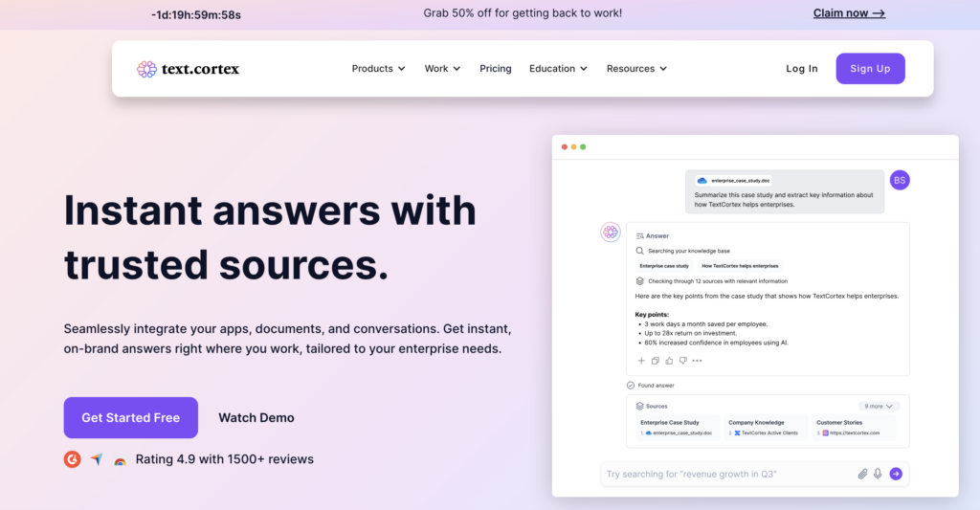
Task: Click the Answer heading icon
Action: click(639, 236)
